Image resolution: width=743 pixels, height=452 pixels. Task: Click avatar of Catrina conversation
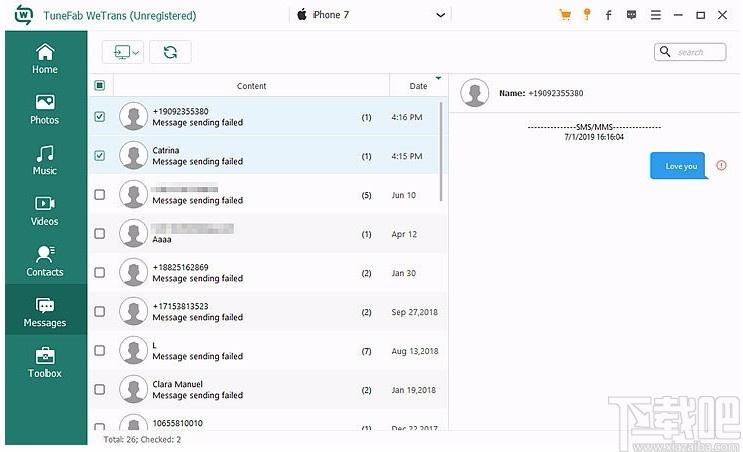coord(133,155)
